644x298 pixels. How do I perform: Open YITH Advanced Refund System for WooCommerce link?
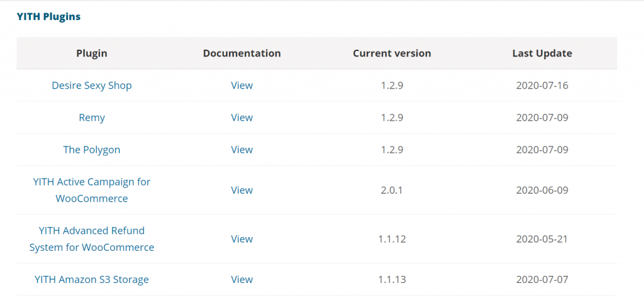pos(92,239)
